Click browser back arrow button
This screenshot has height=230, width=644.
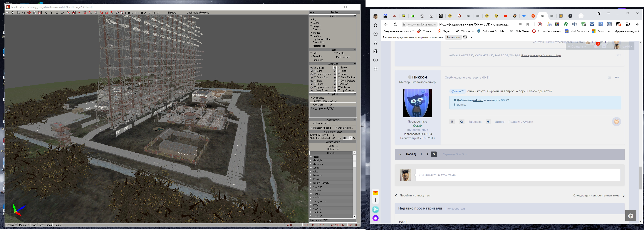coord(386,24)
